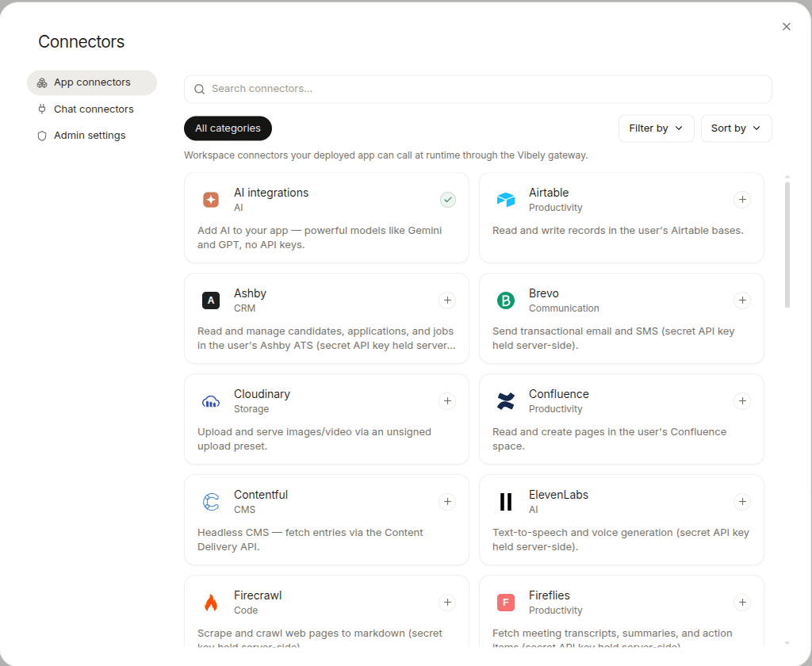Focus the Search connectors field
The image size is (812, 666).
point(478,89)
